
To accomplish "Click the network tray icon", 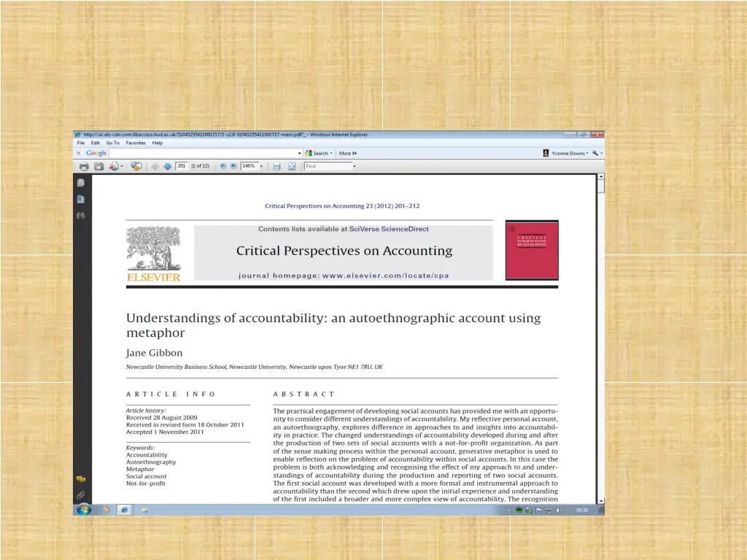I will pyautogui.click(x=549, y=510).
